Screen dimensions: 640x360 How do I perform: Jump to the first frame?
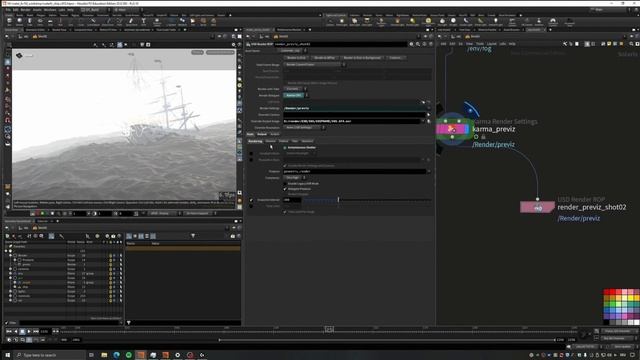click(x=9, y=331)
